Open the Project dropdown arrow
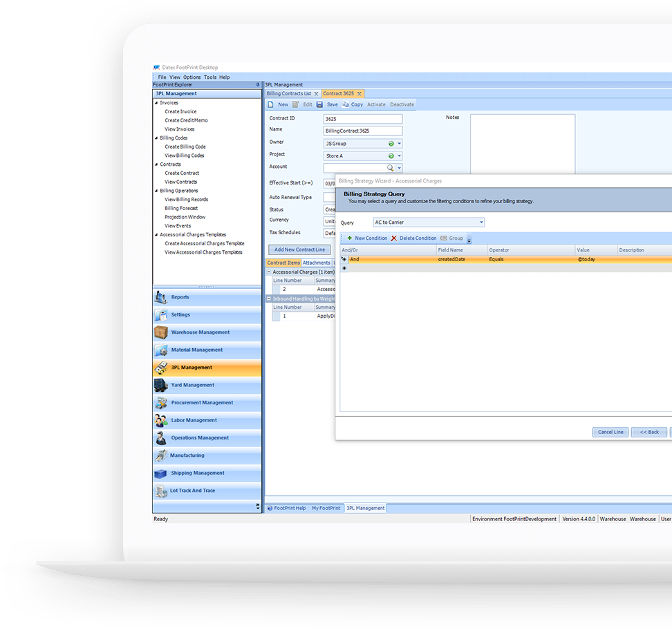Screen dimensions: 672x631 399,156
